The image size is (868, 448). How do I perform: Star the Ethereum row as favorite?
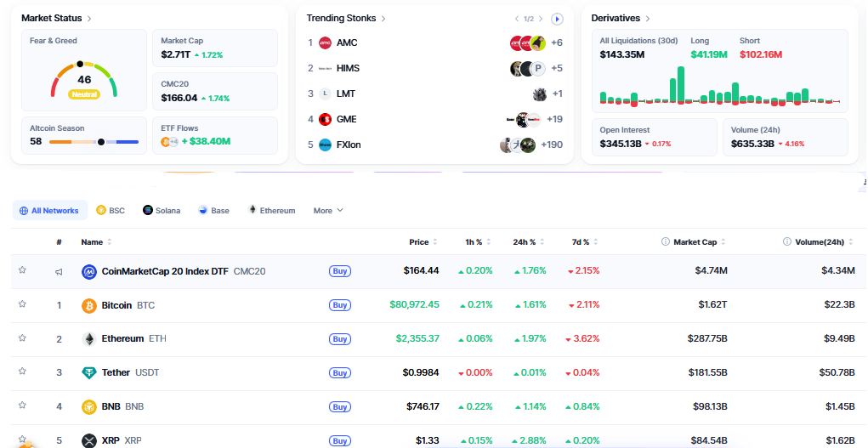pyautogui.click(x=22, y=337)
